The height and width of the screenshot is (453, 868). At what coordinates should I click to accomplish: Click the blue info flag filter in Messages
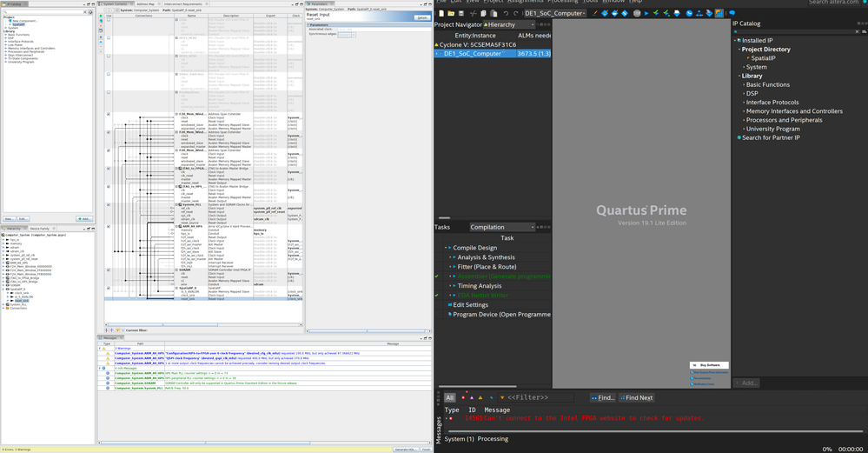click(491, 397)
